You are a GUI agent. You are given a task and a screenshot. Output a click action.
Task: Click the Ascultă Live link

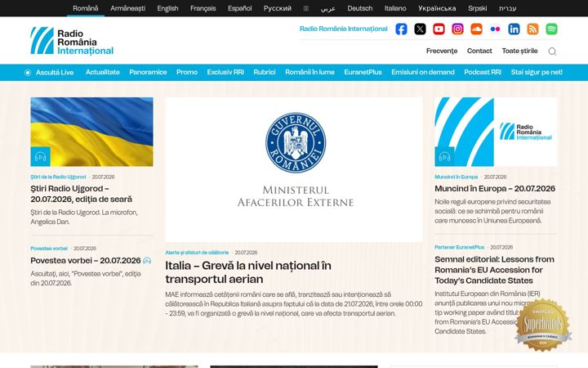click(55, 73)
